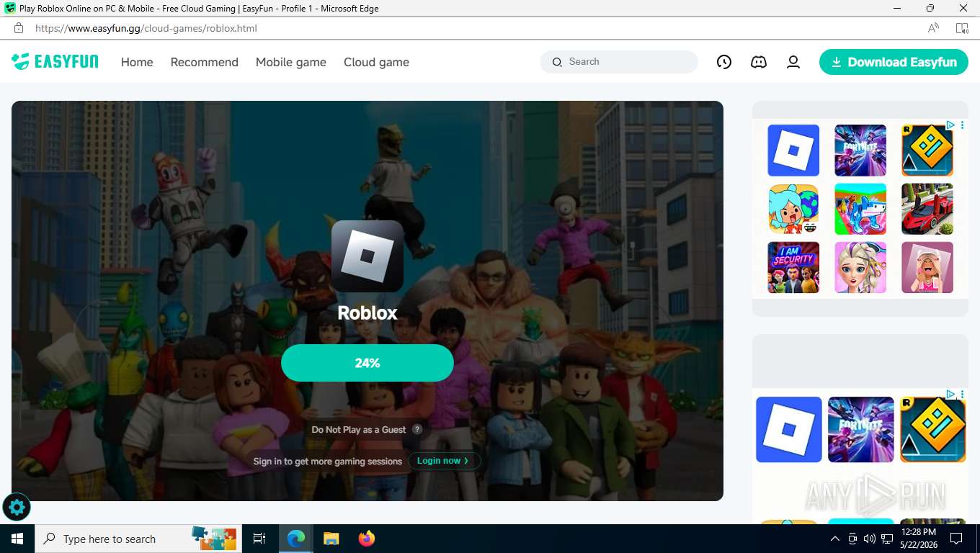Open Geometry Dash tile in top ad grid
Screen dimensions: 980x553
[x=927, y=150]
